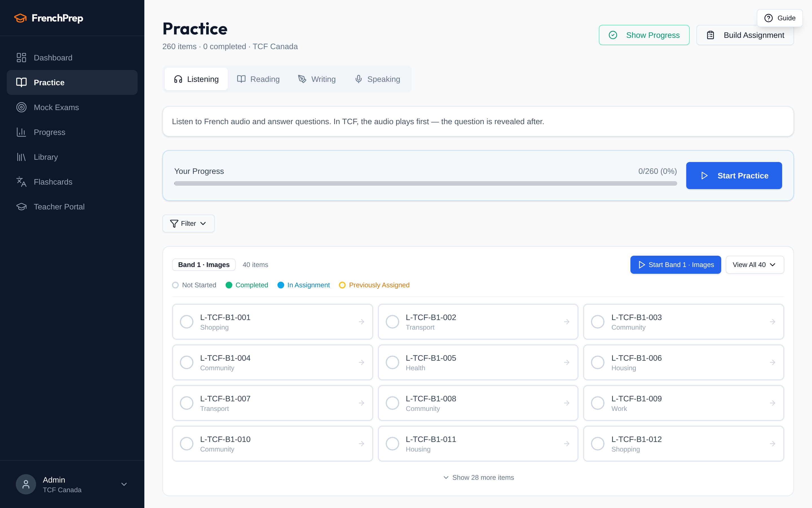Image resolution: width=812 pixels, height=508 pixels.
Task: Toggle status circle of L-TCF-B1-001
Action: tap(187, 322)
